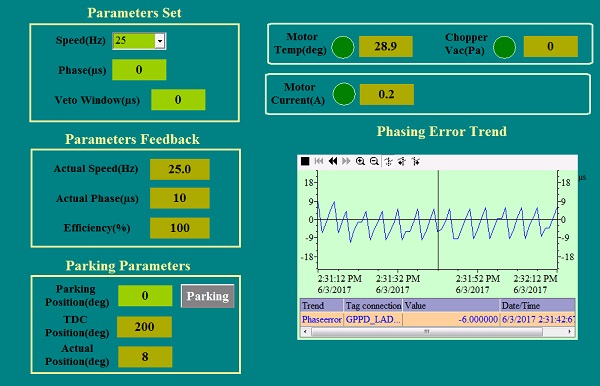The image size is (600, 386).
Task: Click the last icon in trend toolbar
Action: click(416, 161)
